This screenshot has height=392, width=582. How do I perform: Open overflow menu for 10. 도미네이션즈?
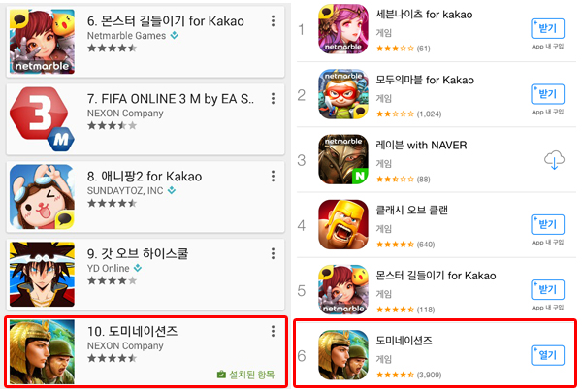point(273,331)
